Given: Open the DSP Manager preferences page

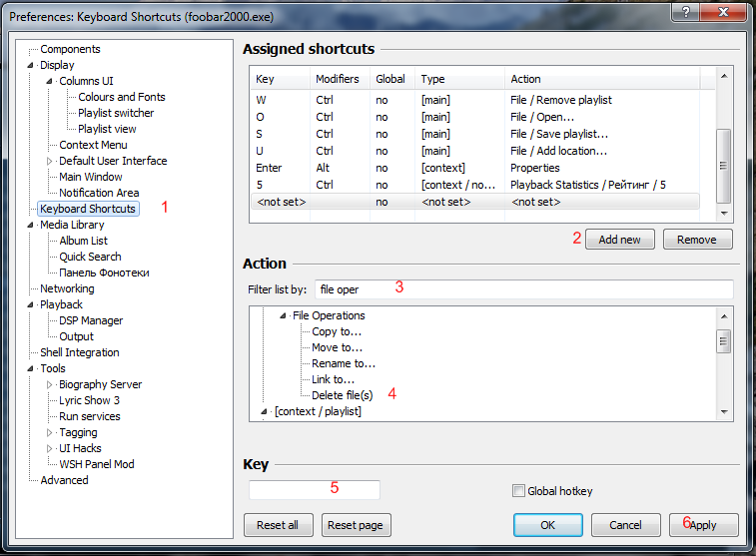Looking at the screenshot, I should coord(91,320).
